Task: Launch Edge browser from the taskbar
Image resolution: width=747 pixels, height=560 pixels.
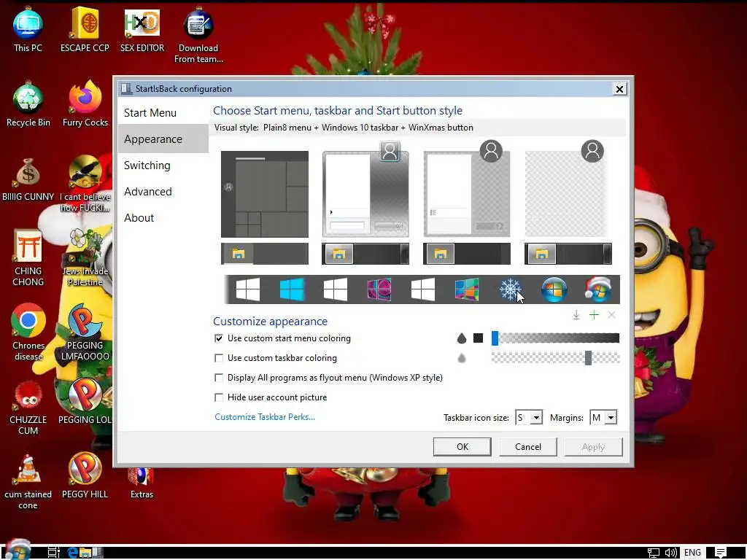Action: pos(72,553)
